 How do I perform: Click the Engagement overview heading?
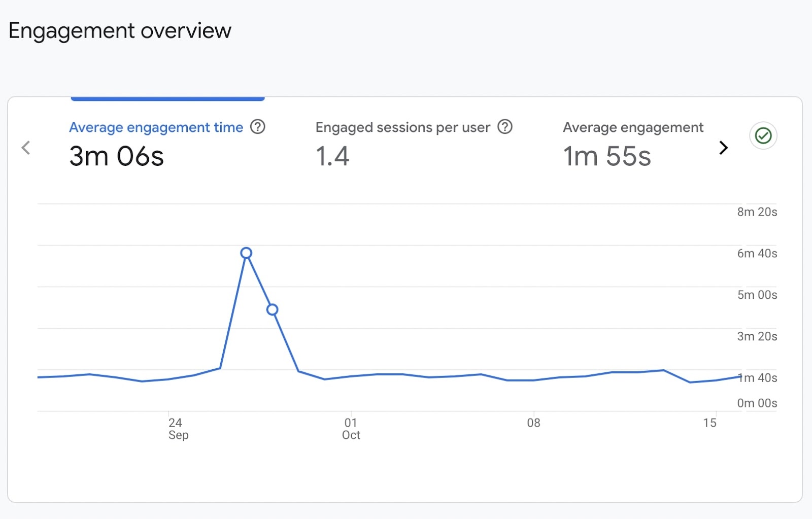(x=120, y=30)
